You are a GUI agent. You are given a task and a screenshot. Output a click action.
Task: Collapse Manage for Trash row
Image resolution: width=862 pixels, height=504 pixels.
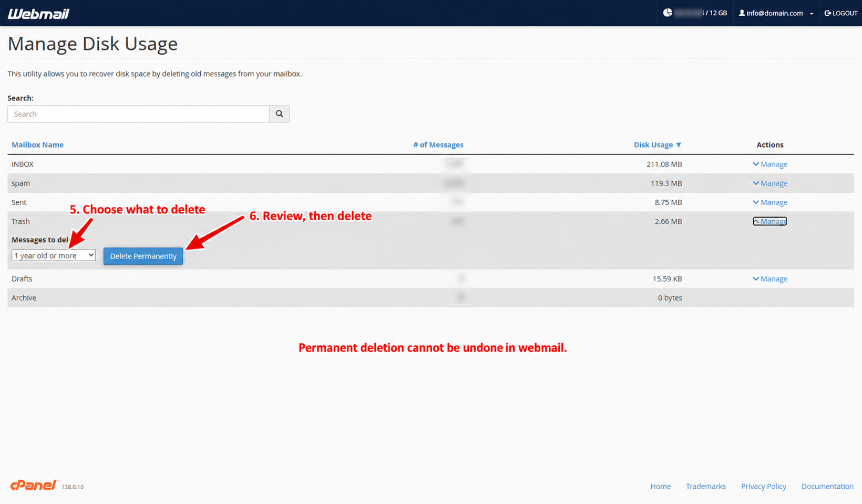click(770, 221)
